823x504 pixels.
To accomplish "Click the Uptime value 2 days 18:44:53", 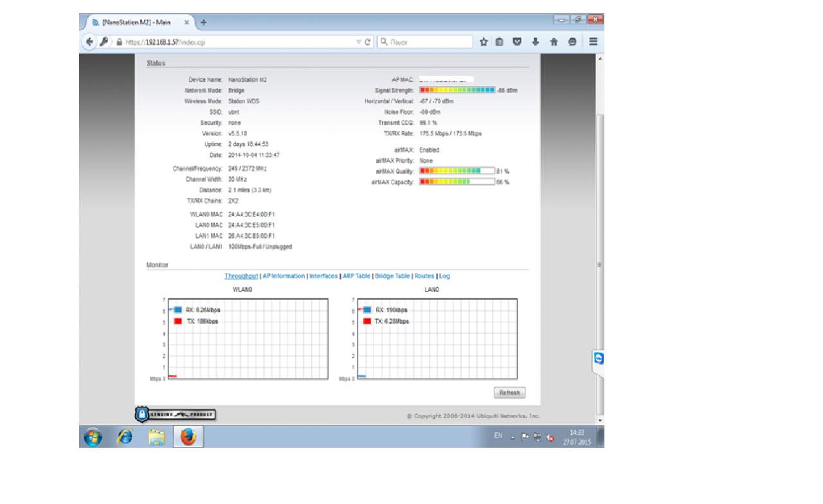I will tap(248, 145).
